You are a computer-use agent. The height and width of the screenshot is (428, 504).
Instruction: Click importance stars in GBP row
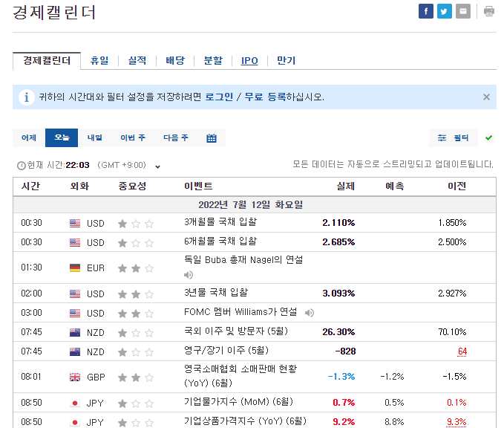pyautogui.click(x=136, y=377)
